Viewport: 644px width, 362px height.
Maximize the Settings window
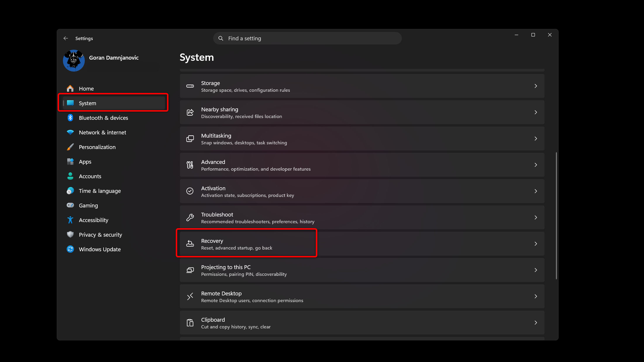click(x=533, y=35)
